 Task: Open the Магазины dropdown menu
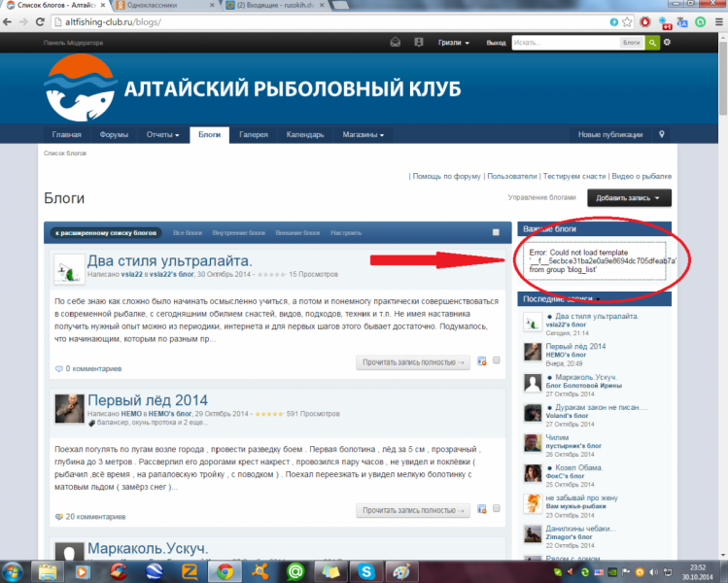[x=364, y=135]
